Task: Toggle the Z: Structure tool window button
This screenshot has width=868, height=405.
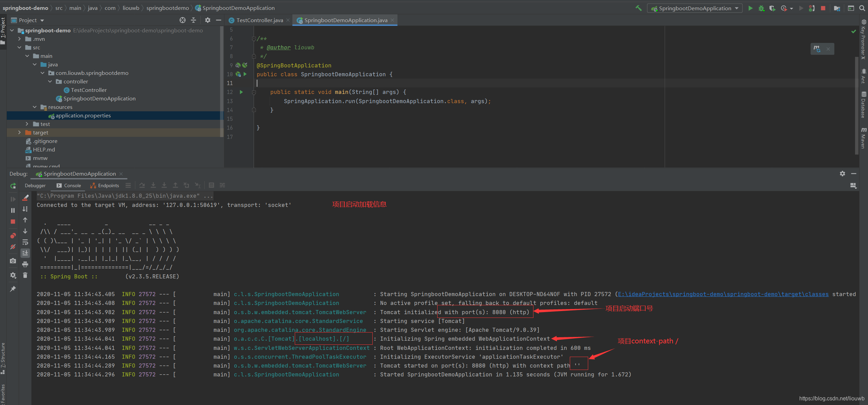Action: pos(3,358)
